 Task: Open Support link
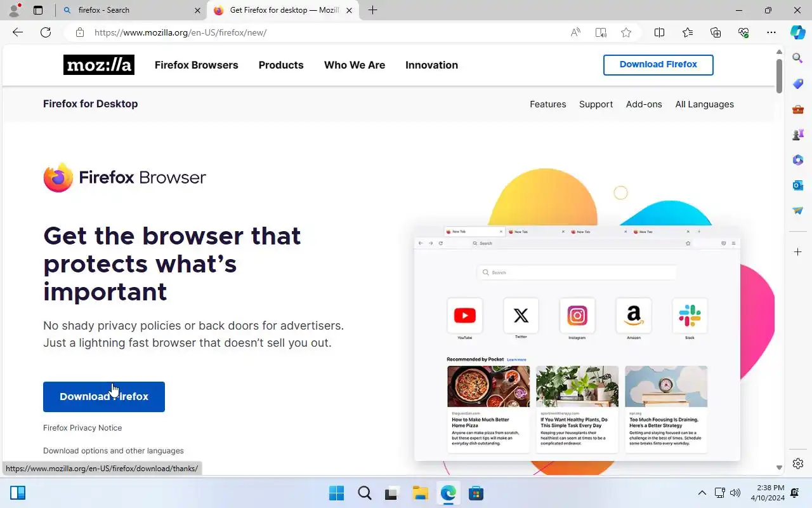click(x=596, y=104)
